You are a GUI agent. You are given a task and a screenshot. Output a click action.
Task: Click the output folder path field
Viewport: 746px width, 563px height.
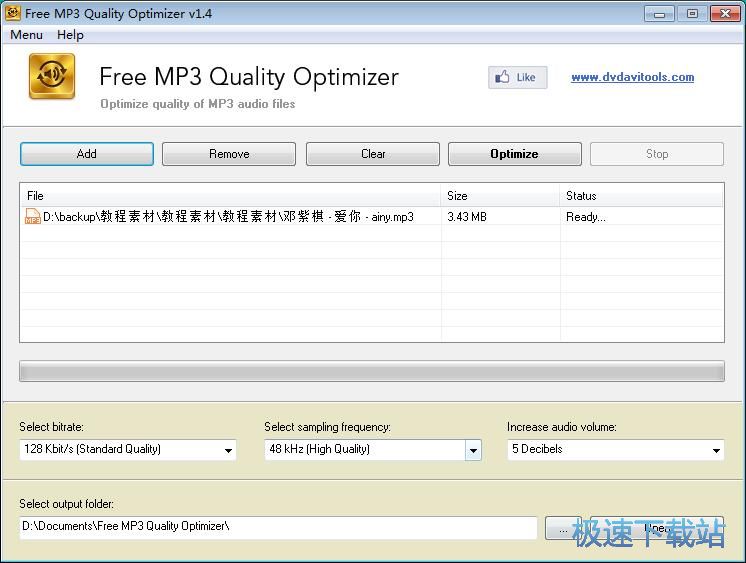pyautogui.click(x=278, y=527)
